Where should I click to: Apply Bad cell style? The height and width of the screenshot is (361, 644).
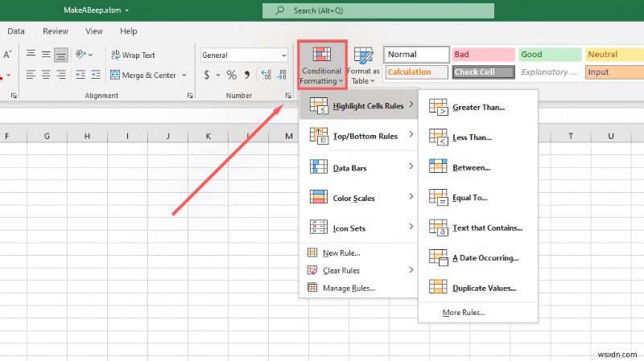point(484,55)
